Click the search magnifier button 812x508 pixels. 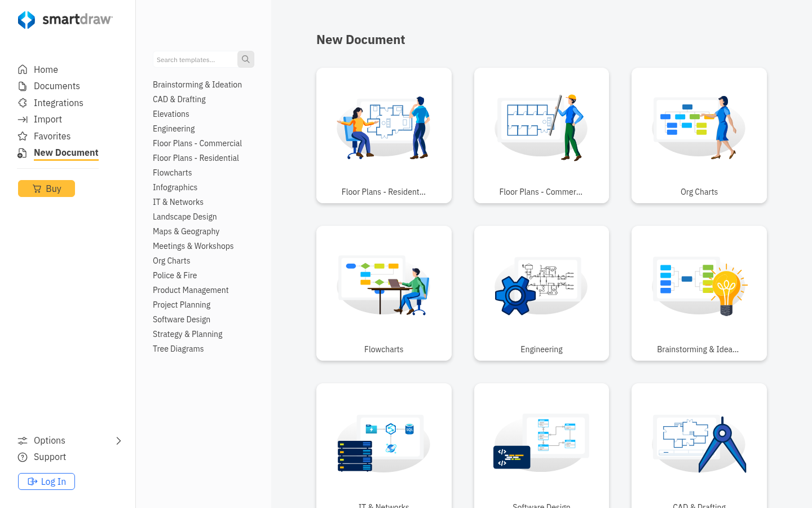(246, 59)
